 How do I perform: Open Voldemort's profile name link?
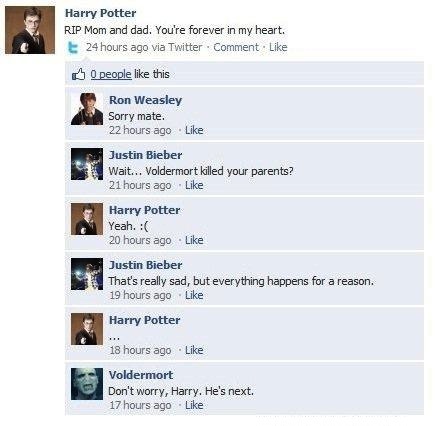141,375
